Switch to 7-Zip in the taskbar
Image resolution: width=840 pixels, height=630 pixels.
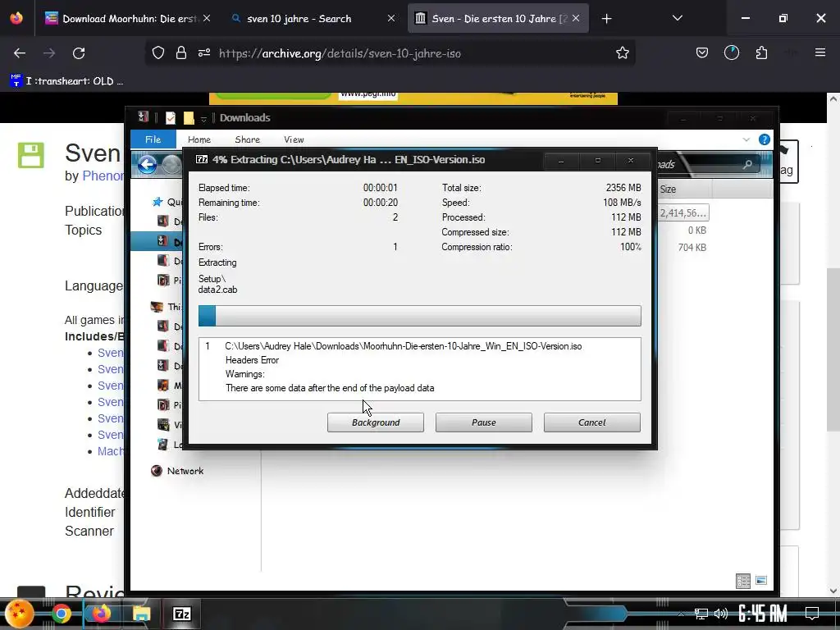182,614
